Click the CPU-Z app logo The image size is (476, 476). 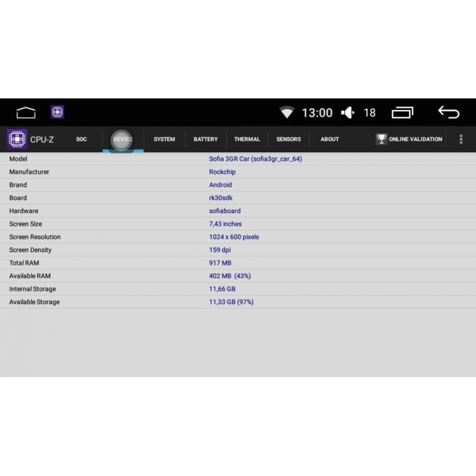(x=17, y=139)
